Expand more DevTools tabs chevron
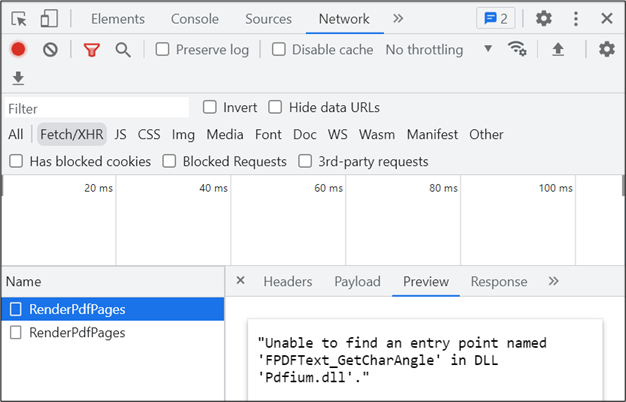 (x=398, y=19)
